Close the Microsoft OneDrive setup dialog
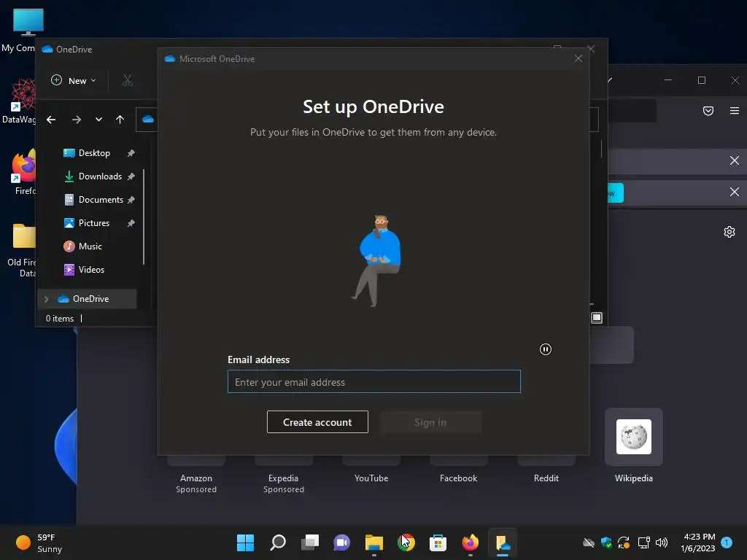 [578, 58]
